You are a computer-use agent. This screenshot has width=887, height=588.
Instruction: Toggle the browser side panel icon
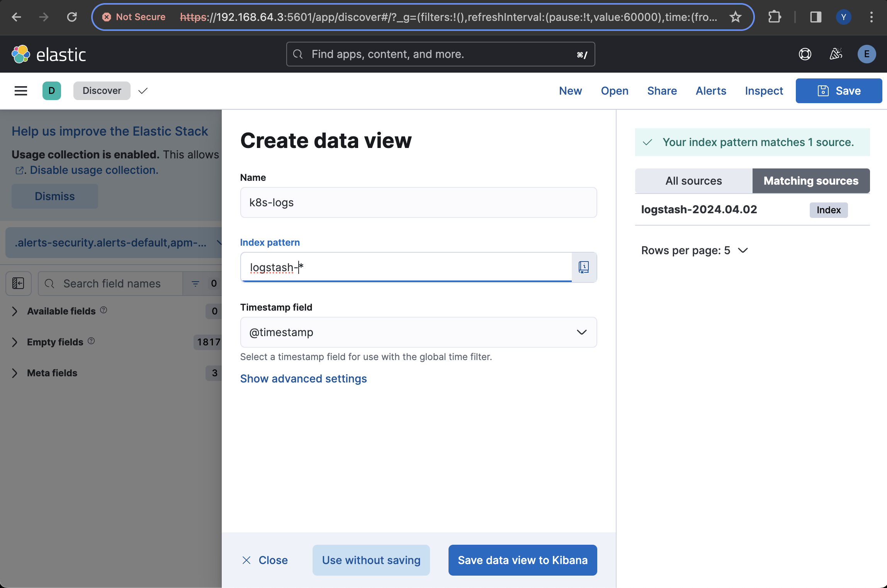pos(816,17)
